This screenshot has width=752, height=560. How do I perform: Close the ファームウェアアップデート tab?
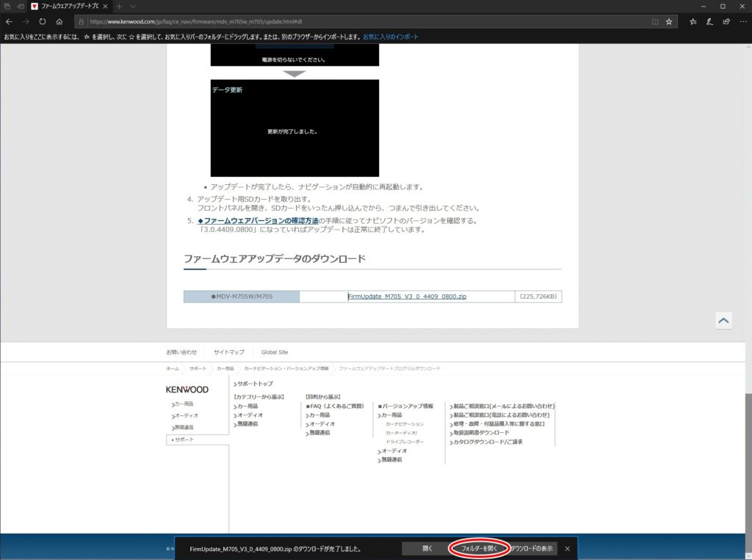click(x=105, y=6)
